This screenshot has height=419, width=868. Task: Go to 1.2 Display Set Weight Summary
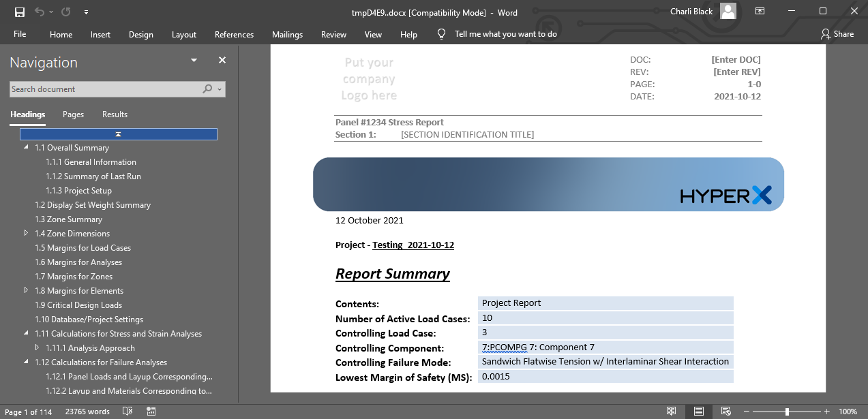click(93, 205)
